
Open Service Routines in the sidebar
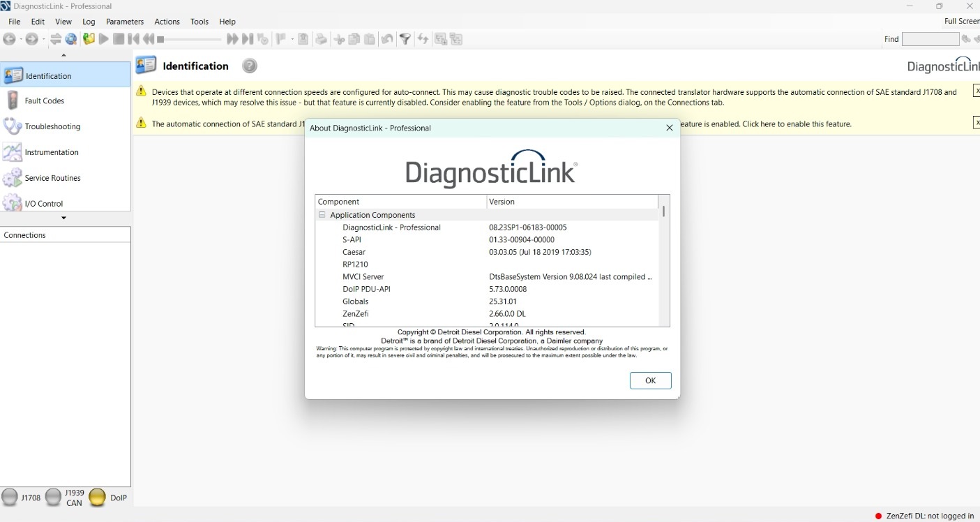point(66,178)
